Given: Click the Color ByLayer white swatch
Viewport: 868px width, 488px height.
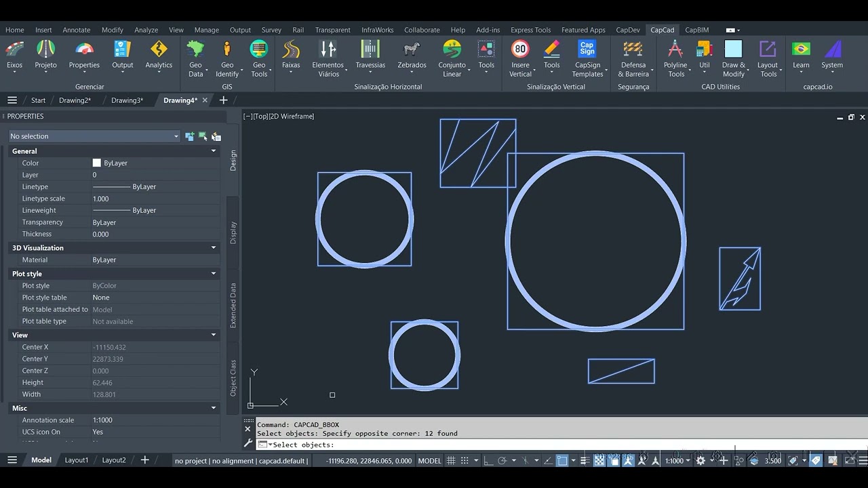Looking at the screenshot, I should [97, 163].
